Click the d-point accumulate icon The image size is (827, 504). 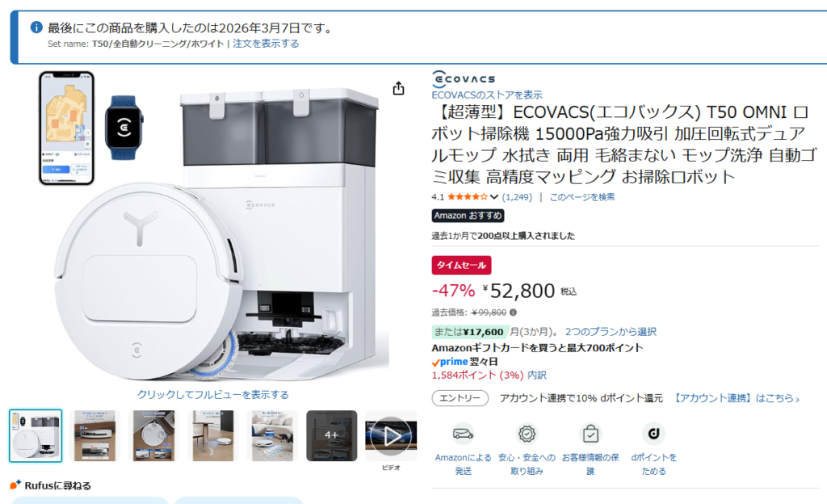[x=653, y=434]
